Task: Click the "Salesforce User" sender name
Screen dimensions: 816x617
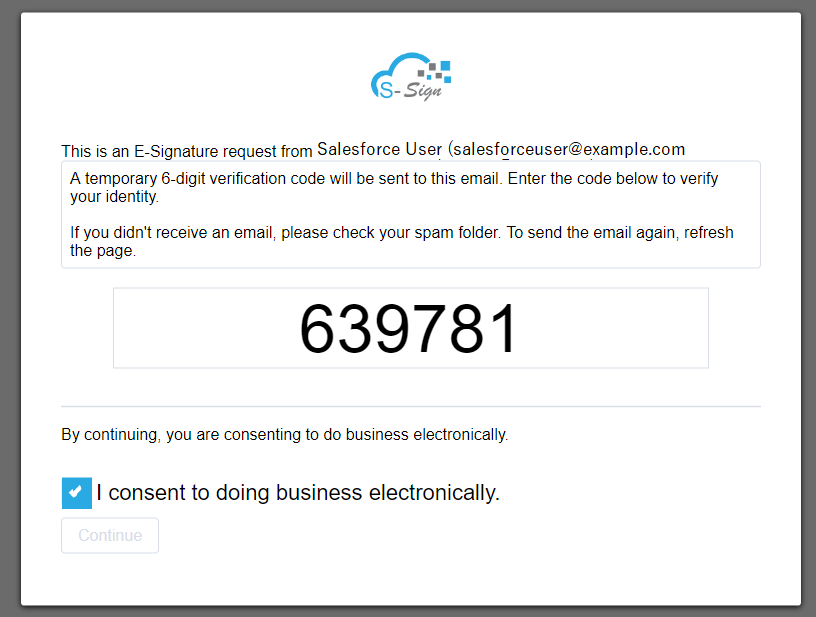Action: 379,150
